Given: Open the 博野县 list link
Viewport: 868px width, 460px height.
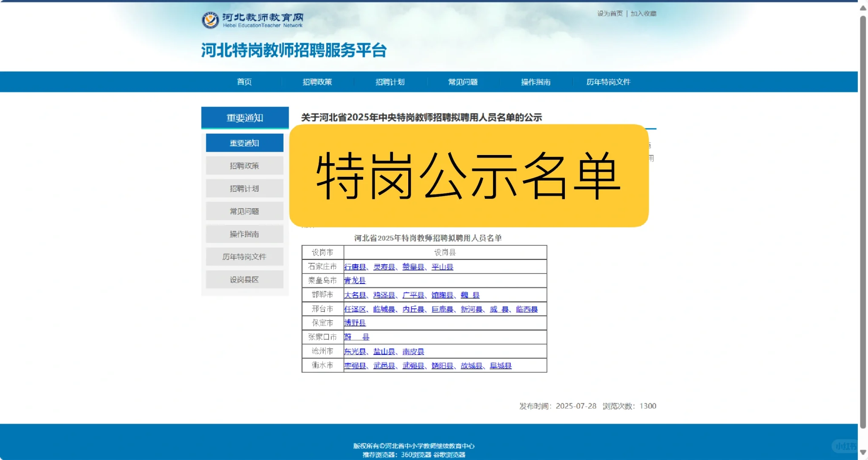Looking at the screenshot, I should pos(355,323).
